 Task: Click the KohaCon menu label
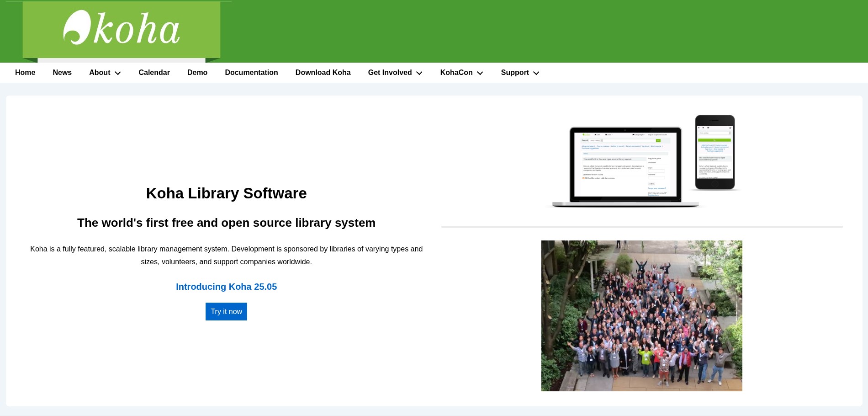tap(456, 73)
